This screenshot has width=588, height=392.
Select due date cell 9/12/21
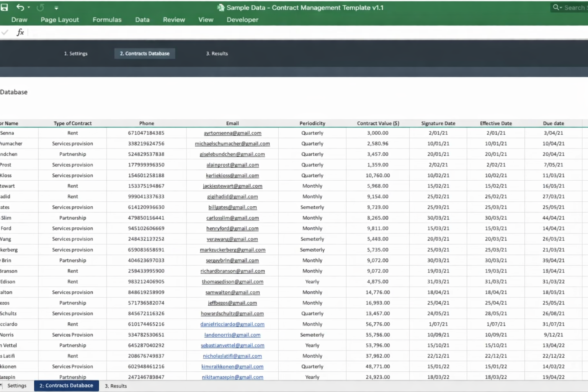554,335
